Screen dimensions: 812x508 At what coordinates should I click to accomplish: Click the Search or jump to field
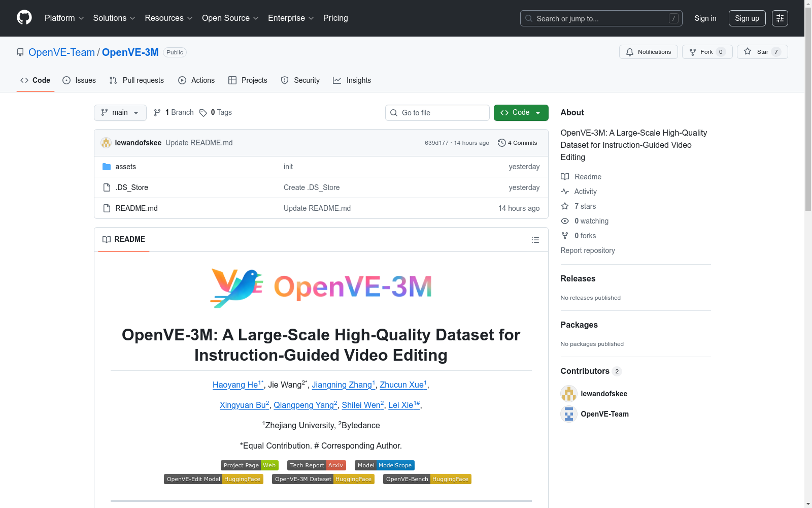coord(601,18)
